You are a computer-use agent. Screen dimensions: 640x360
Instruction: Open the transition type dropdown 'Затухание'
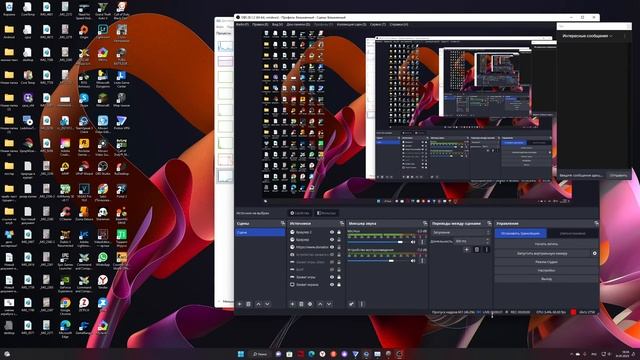click(460, 233)
